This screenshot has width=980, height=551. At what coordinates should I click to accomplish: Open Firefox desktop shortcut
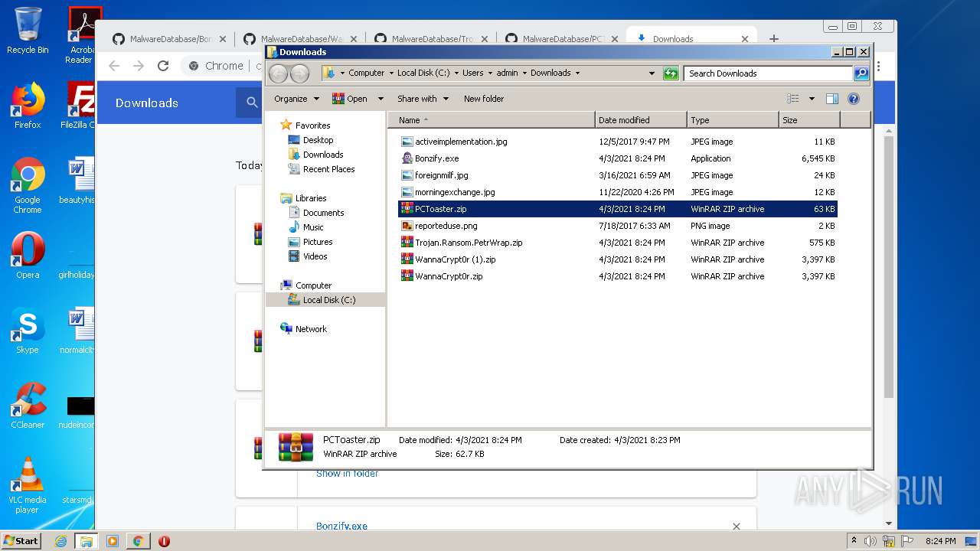click(28, 106)
